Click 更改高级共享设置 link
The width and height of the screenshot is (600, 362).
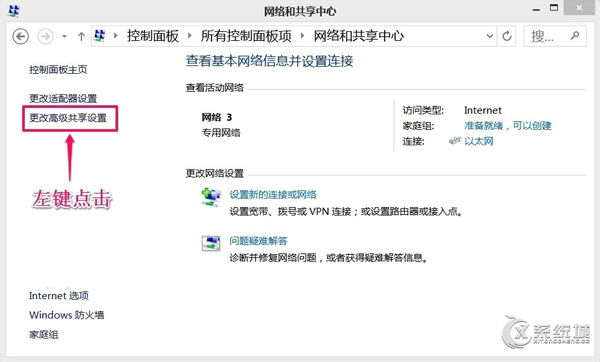[68, 118]
